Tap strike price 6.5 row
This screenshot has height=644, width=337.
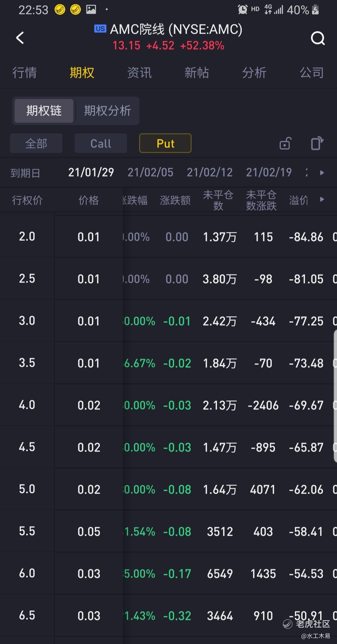[168, 616]
